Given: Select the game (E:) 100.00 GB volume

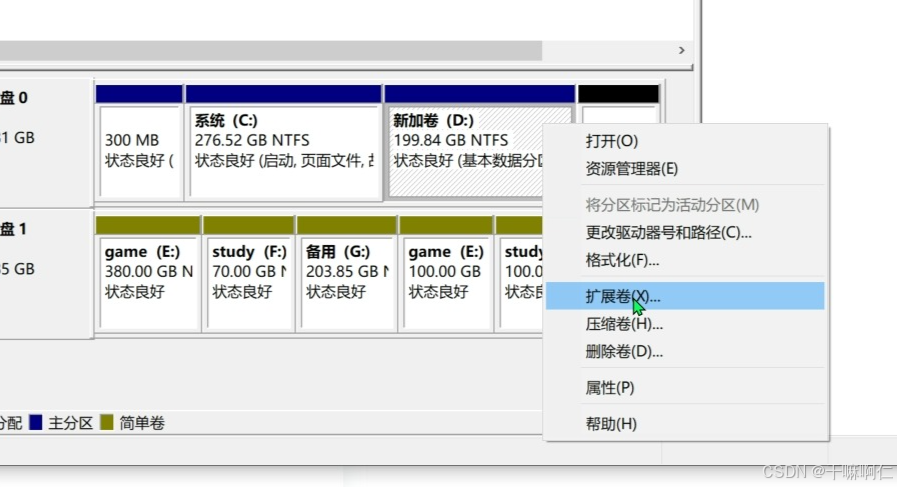Looking at the screenshot, I should (x=446, y=274).
